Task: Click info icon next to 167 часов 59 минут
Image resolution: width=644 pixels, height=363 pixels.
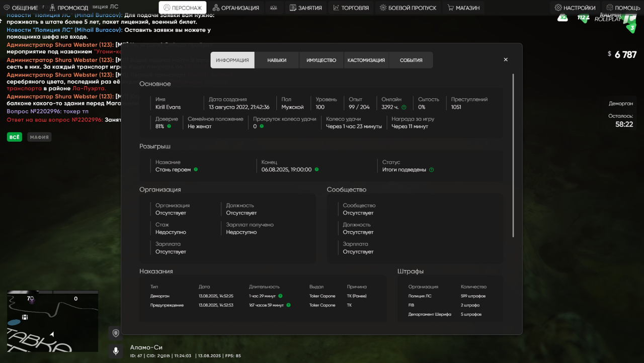Action: coord(289,305)
